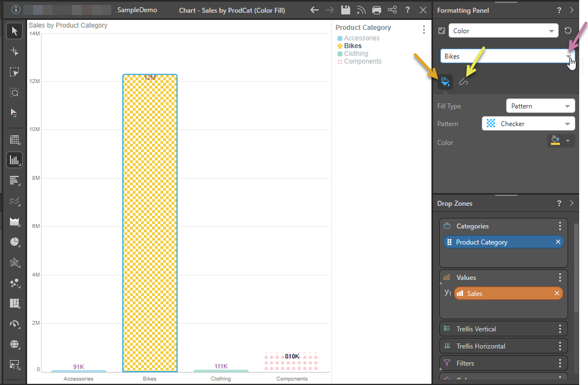Remove the Sales chip from Values
This screenshot has width=588, height=385.
click(x=557, y=294)
